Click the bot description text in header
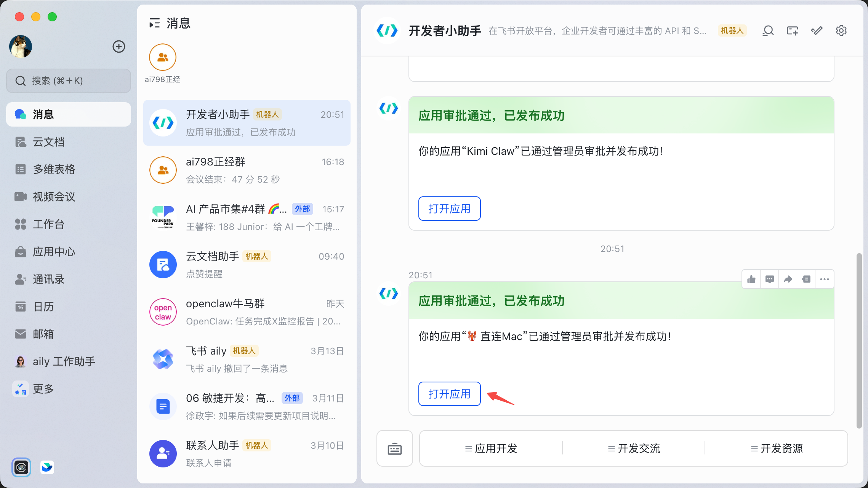The height and width of the screenshot is (488, 868). [x=597, y=31]
